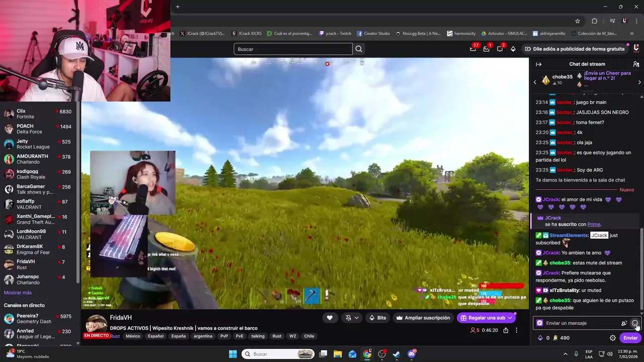Open the Chrome extensions puzzle icon

(594, 21)
